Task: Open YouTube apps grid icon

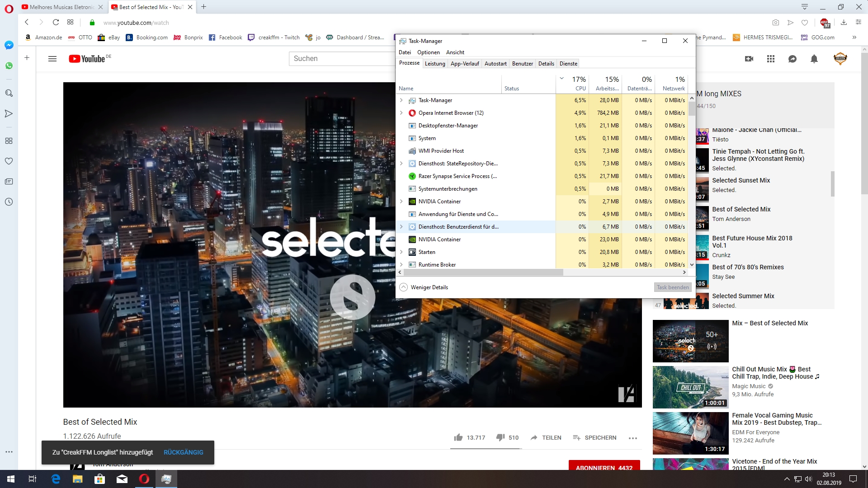Action: point(771,59)
